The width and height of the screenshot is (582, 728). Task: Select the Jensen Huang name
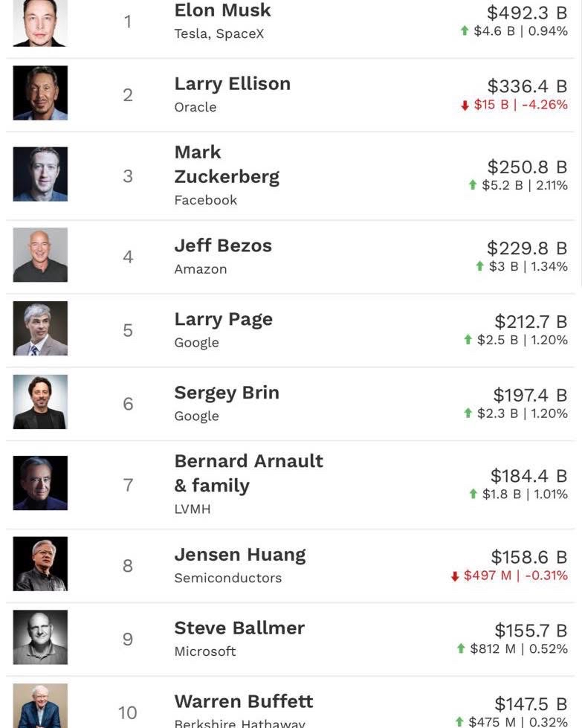pyautogui.click(x=239, y=555)
